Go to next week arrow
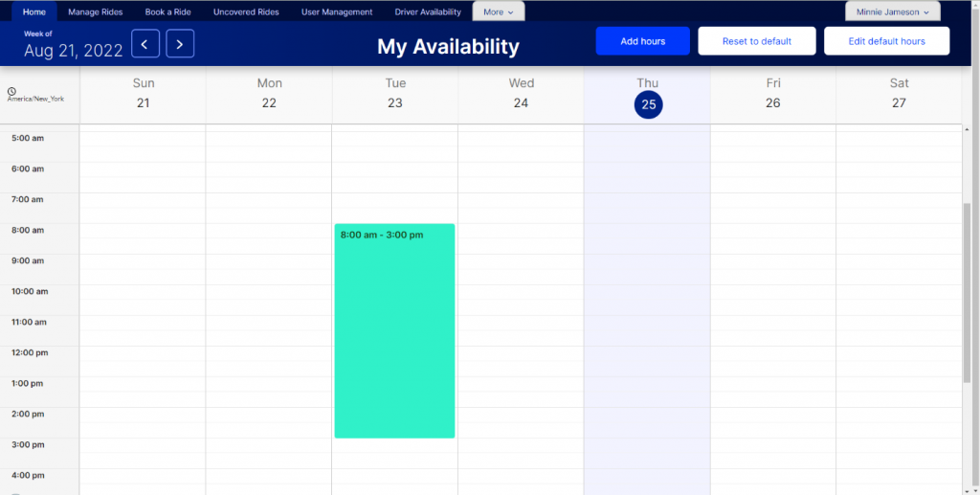The width and height of the screenshot is (980, 495). tap(180, 43)
